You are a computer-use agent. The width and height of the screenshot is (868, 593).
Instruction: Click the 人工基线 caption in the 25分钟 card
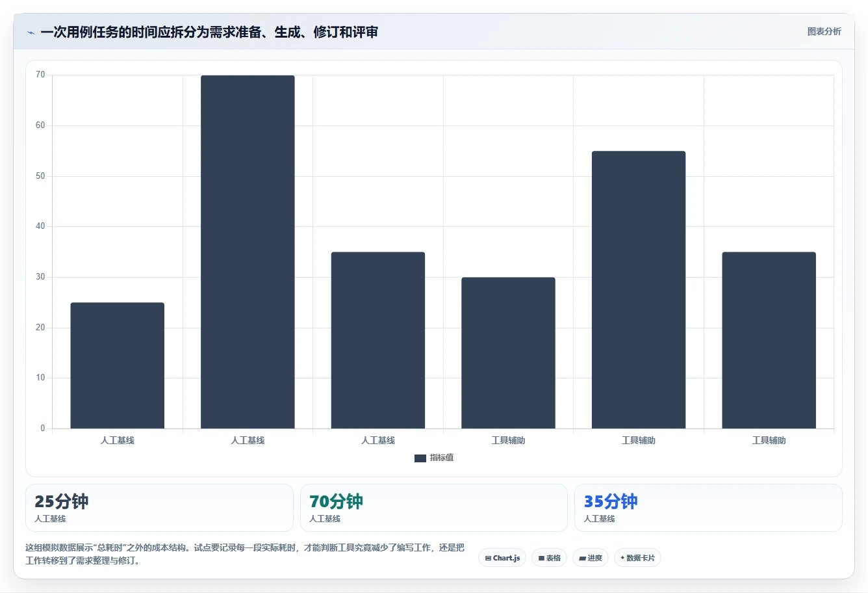point(50,519)
